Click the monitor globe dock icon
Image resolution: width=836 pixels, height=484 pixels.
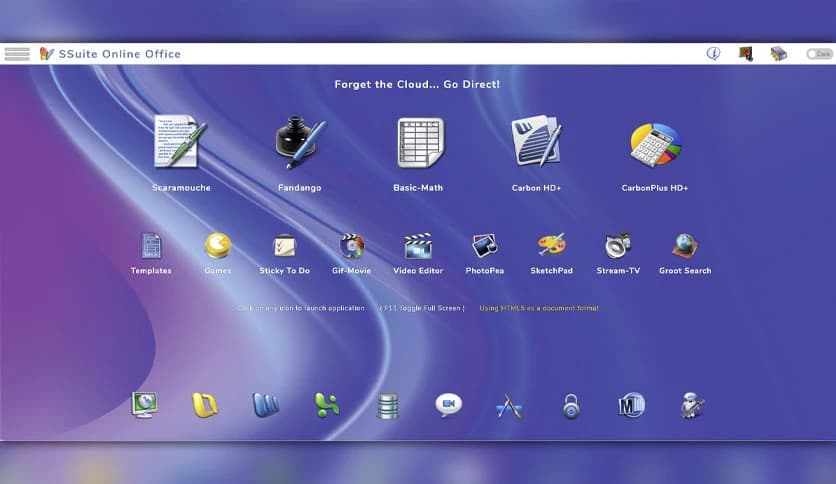point(144,406)
